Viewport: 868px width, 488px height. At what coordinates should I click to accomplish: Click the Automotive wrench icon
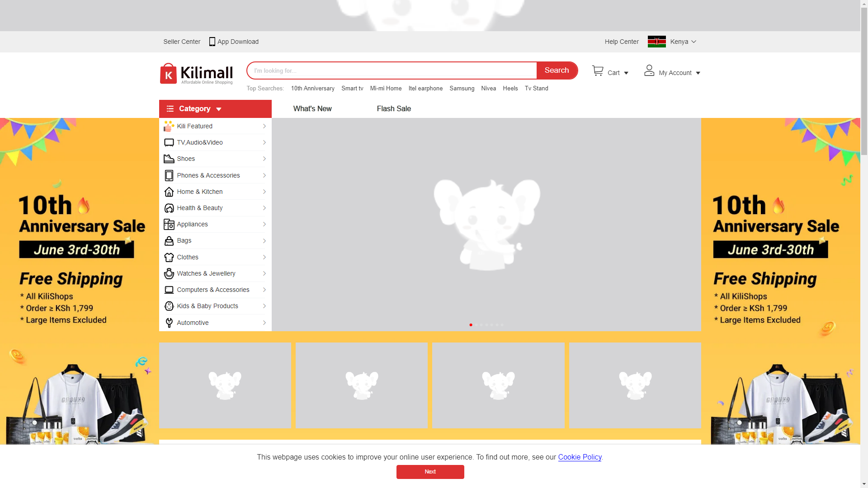tap(169, 323)
